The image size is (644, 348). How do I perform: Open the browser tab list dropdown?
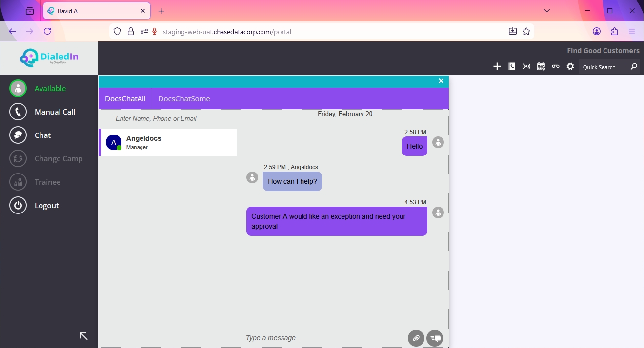[x=547, y=11]
